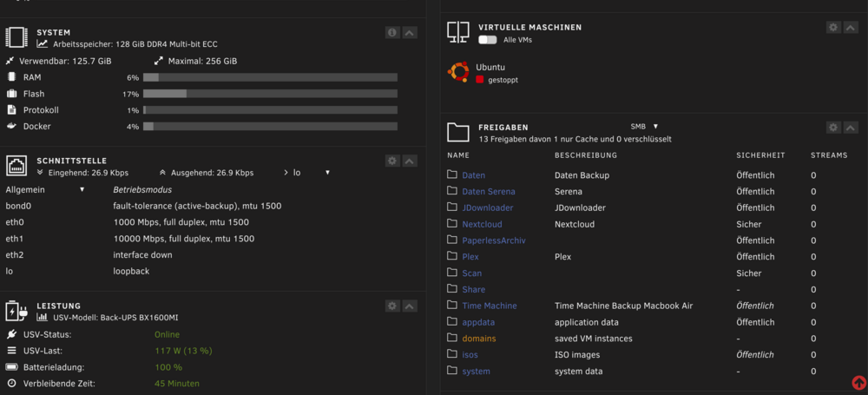Click the RAM chip icon

[x=11, y=77]
